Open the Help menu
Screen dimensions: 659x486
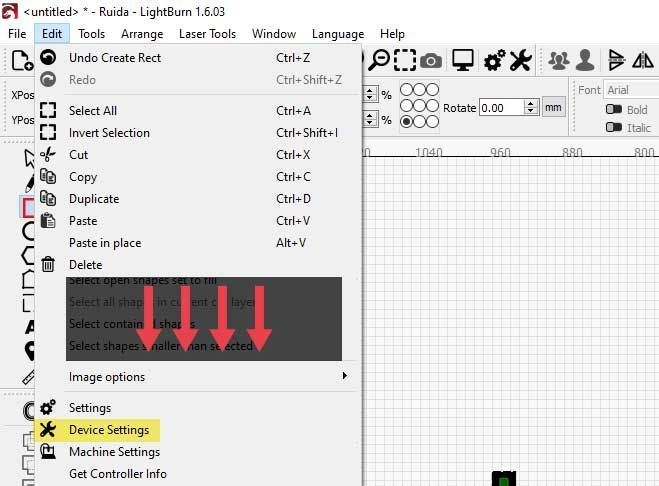click(x=392, y=34)
